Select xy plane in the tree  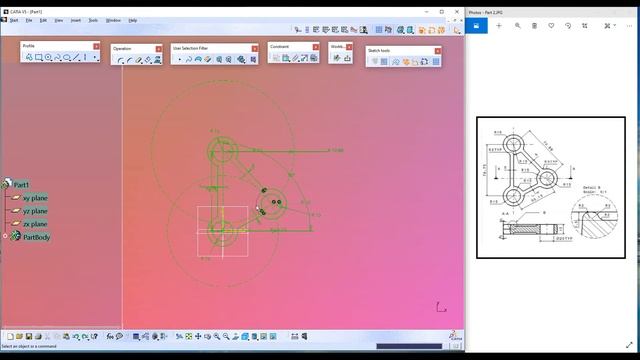[x=35, y=198]
